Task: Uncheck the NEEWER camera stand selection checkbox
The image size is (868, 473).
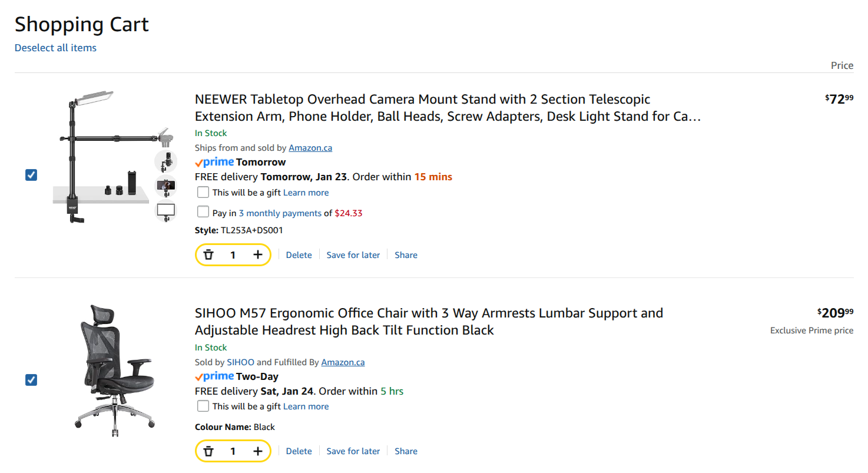Action: point(31,175)
